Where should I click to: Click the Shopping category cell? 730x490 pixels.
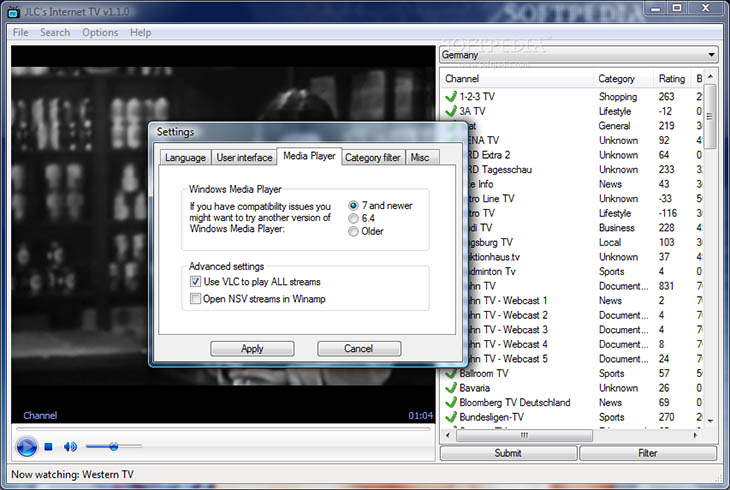[x=618, y=96]
